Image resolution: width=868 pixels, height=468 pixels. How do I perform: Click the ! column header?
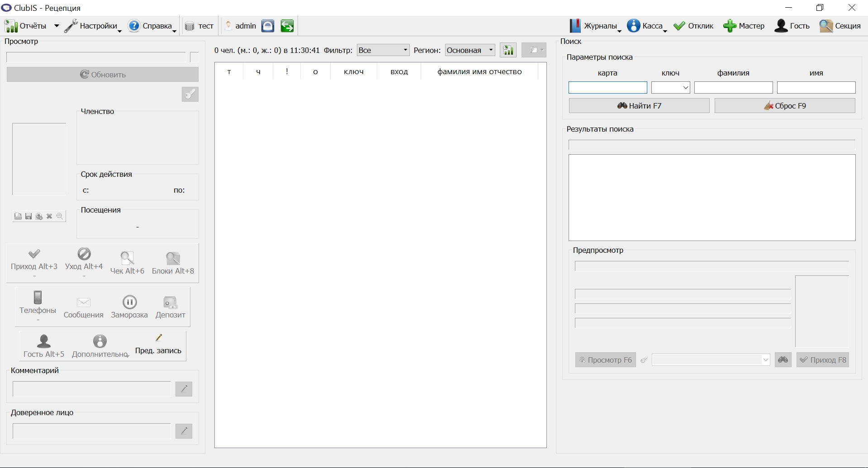287,71
